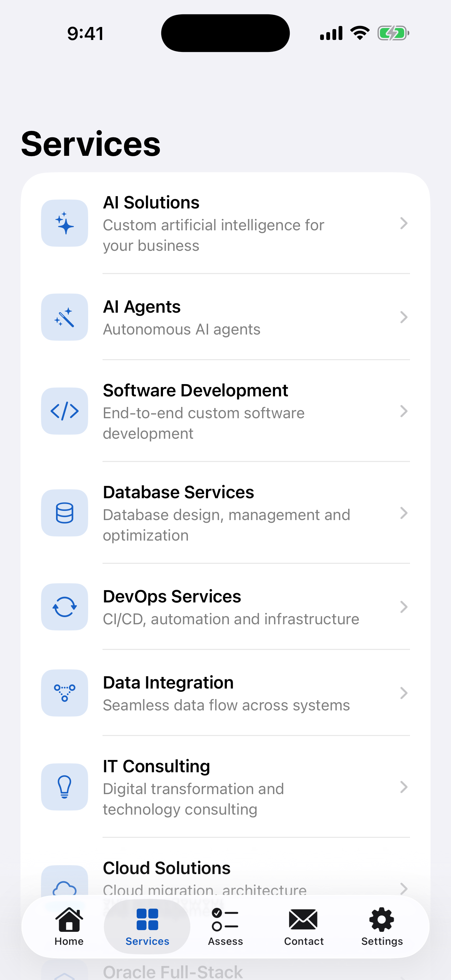Open Data Integration via its chevron
The width and height of the screenshot is (451, 980).
tap(404, 693)
